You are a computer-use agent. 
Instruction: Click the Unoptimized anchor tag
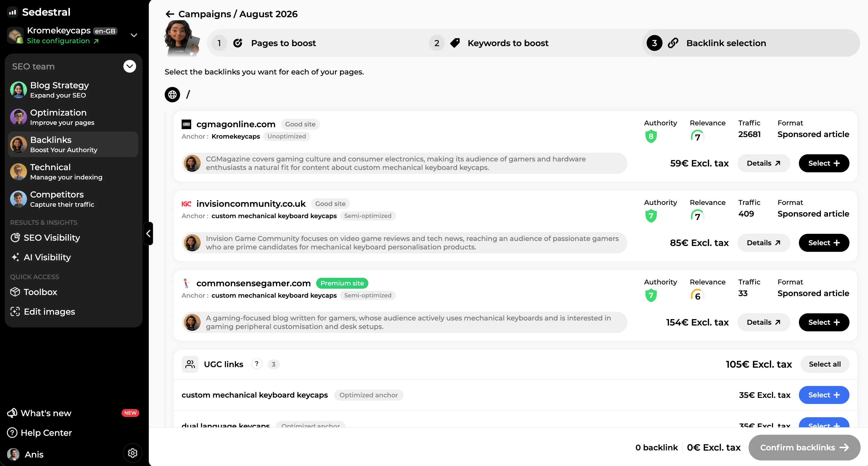click(287, 136)
